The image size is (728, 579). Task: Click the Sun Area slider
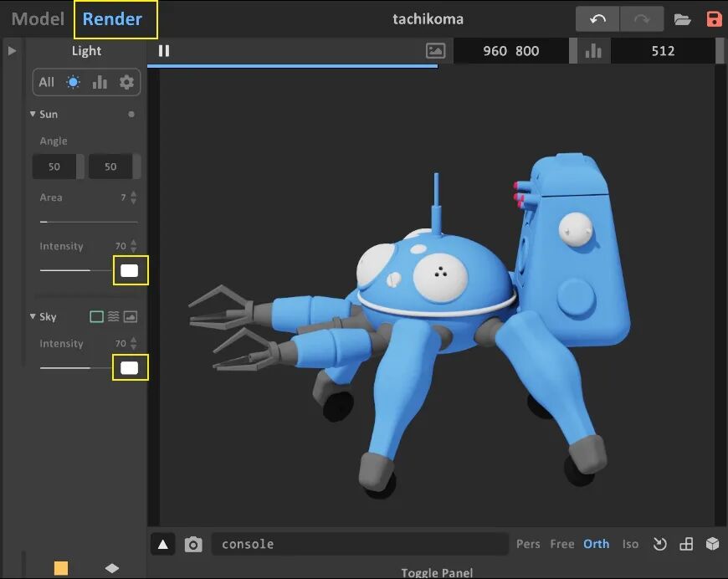click(x=89, y=222)
